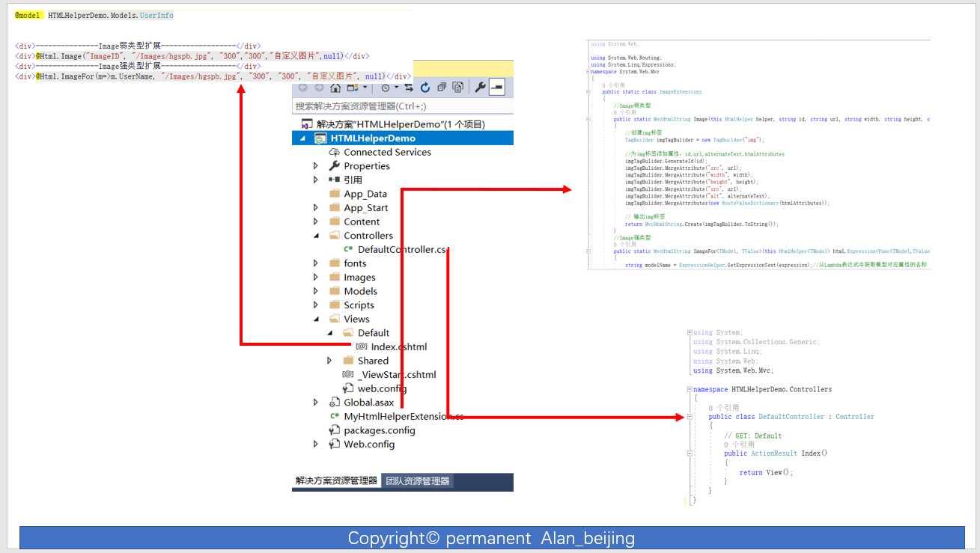Image resolution: width=980 pixels, height=553 pixels.
Task: Click the Show All Files icon
Action: coord(457,88)
